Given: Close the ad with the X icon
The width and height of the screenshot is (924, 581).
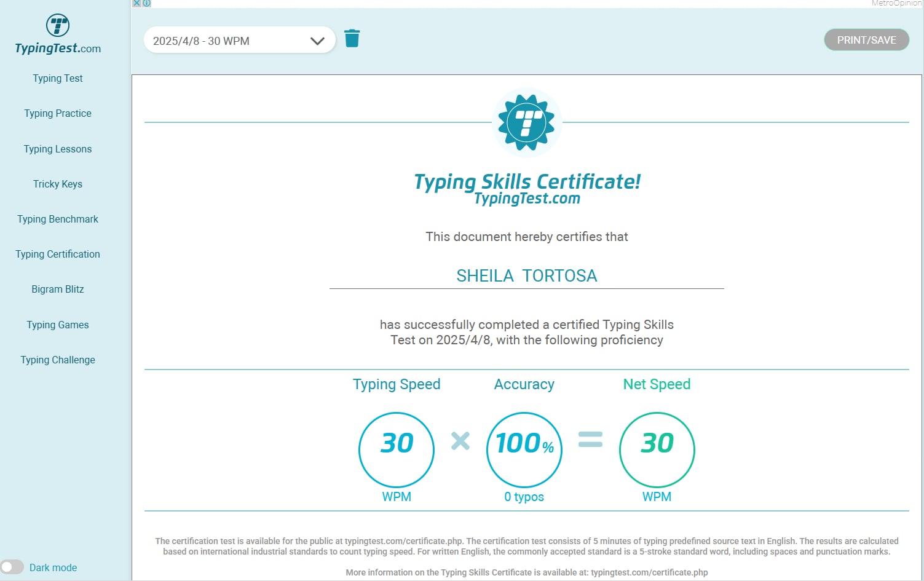Looking at the screenshot, I should point(137,3).
